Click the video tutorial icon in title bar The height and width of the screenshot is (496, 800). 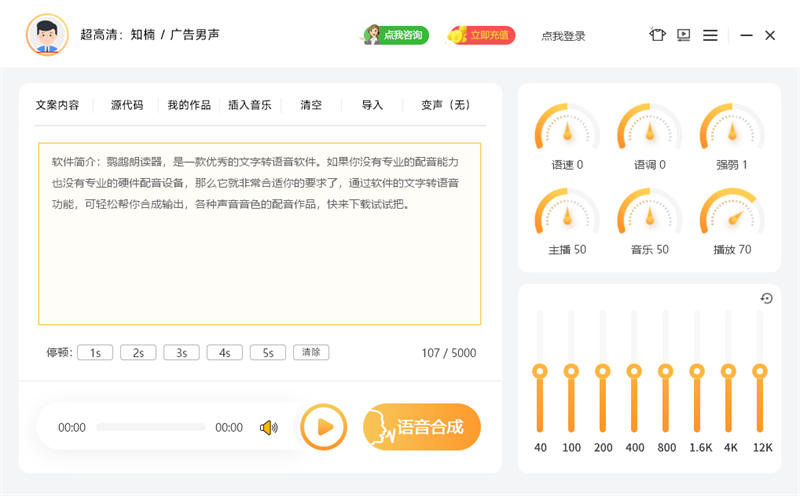click(x=684, y=35)
